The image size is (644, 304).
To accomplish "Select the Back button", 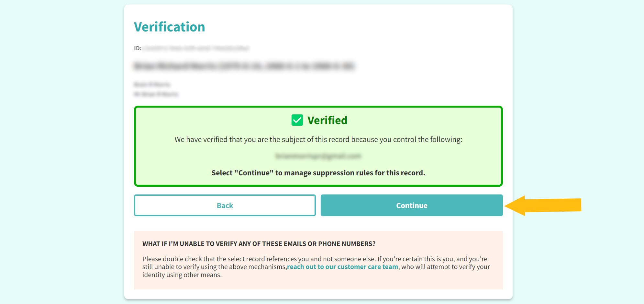I will coord(225,205).
